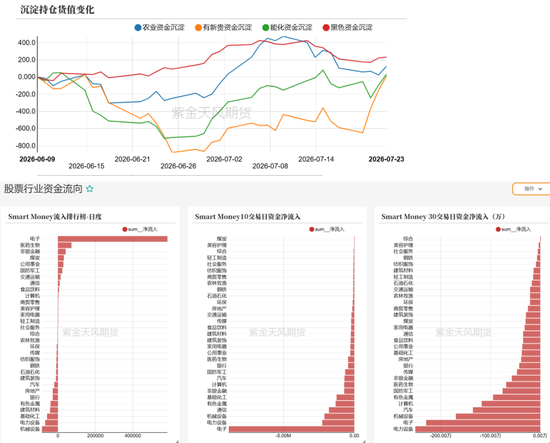Toggle the 有新贵资金沉淀 legend series
The image size is (550, 443).
223,27
